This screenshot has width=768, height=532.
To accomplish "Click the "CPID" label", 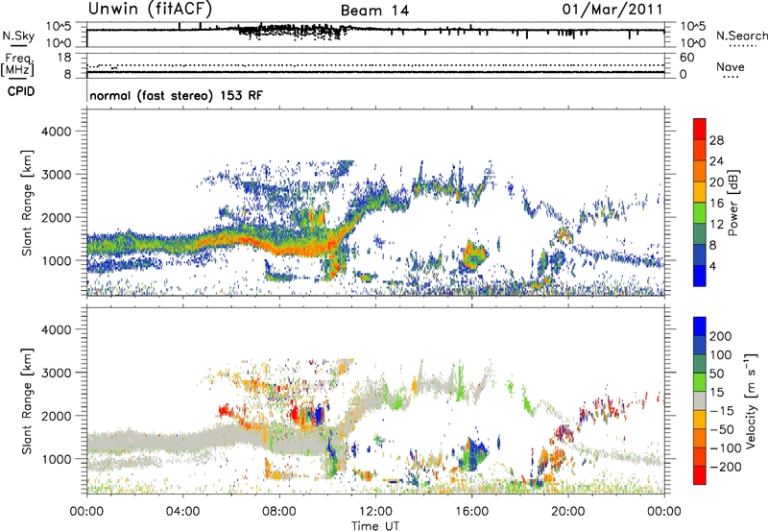I will (x=21, y=91).
